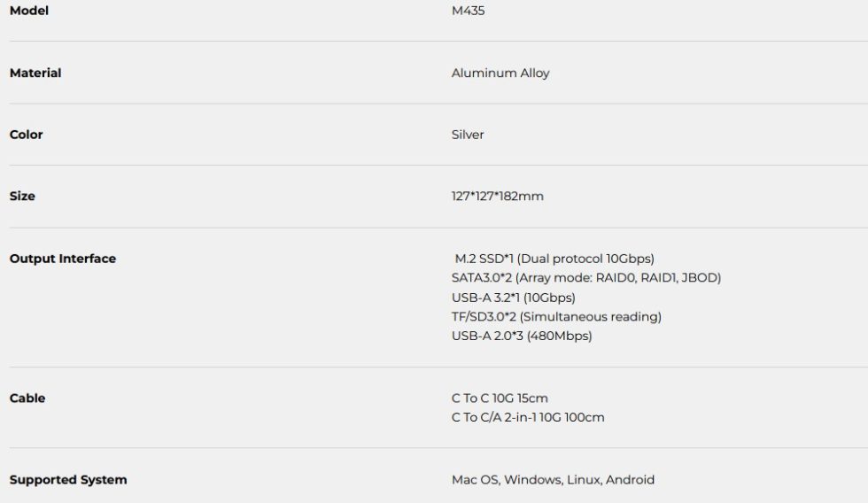
Task: Click the Material row label
Action: click(x=35, y=74)
